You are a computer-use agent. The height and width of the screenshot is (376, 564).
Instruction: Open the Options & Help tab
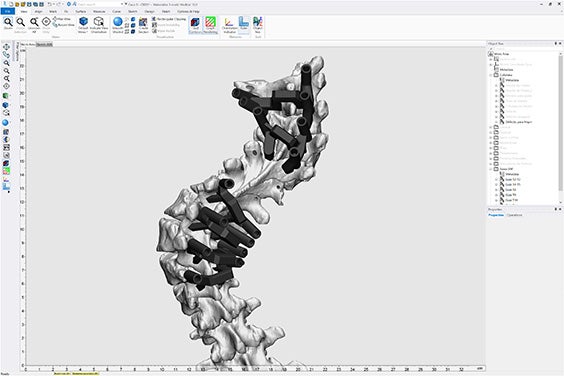coord(188,12)
